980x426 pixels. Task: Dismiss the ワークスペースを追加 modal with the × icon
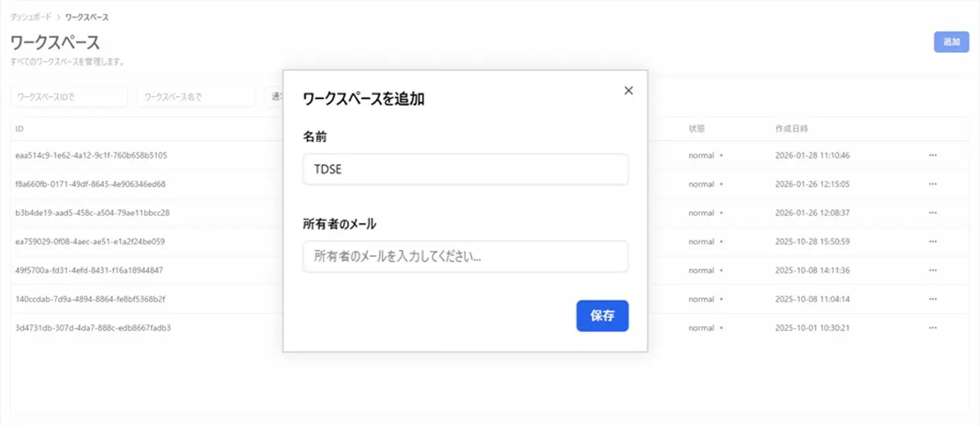(x=628, y=90)
